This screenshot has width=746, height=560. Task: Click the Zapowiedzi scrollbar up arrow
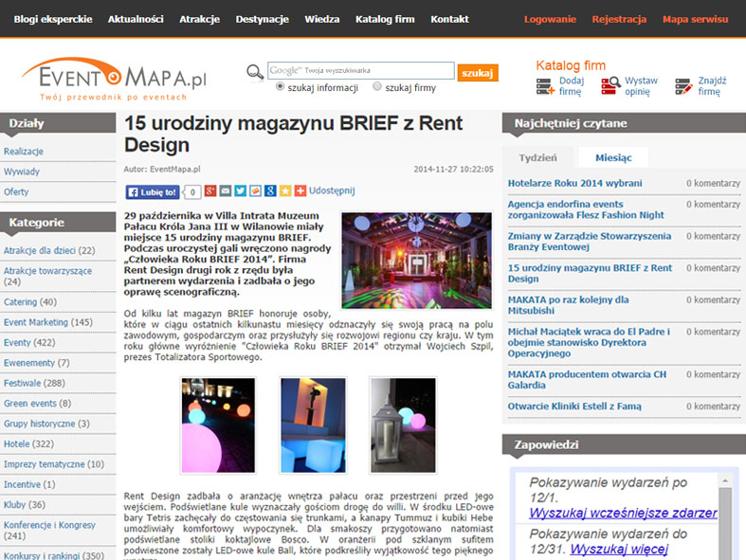pos(725,481)
